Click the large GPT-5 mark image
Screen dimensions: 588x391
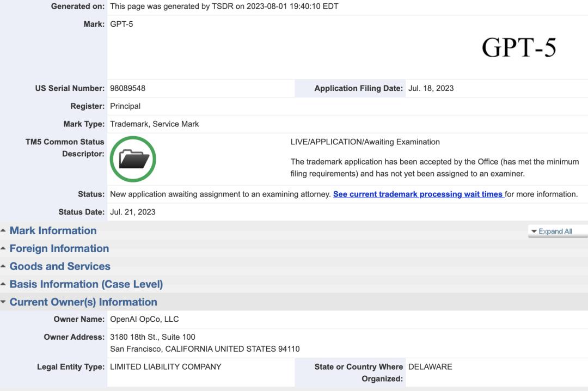pos(519,48)
